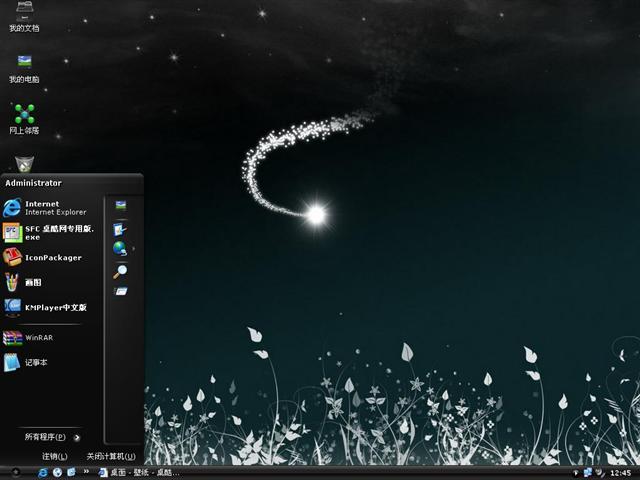Open WinRAR from the recent programs

50,338
